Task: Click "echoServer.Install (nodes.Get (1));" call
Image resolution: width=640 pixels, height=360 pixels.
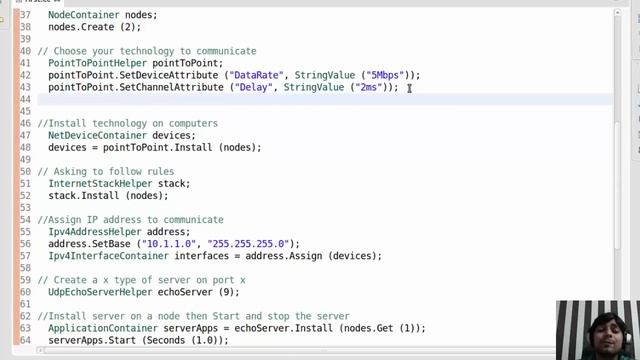Action: pyautogui.click(x=330, y=328)
